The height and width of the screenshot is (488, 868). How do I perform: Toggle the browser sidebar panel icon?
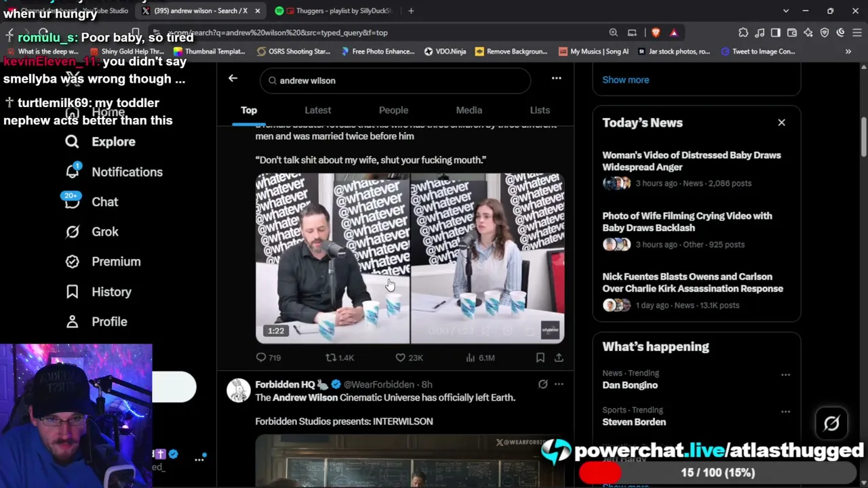click(x=776, y=33)
